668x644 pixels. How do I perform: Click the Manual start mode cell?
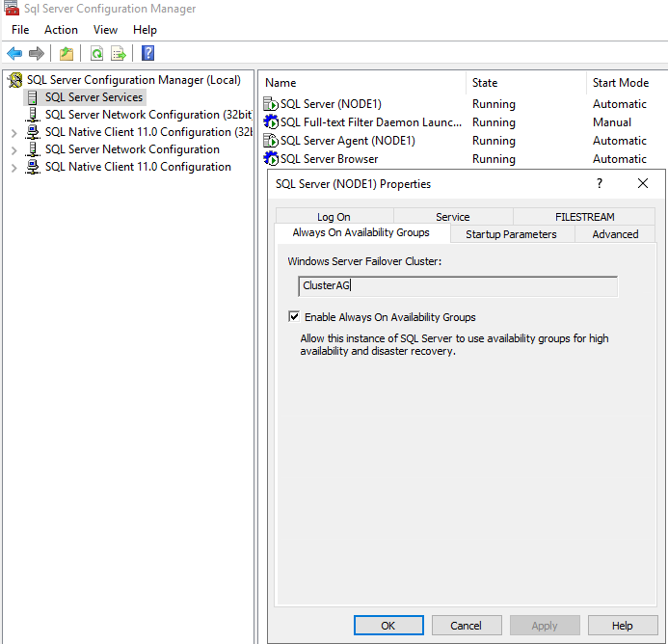612,122
